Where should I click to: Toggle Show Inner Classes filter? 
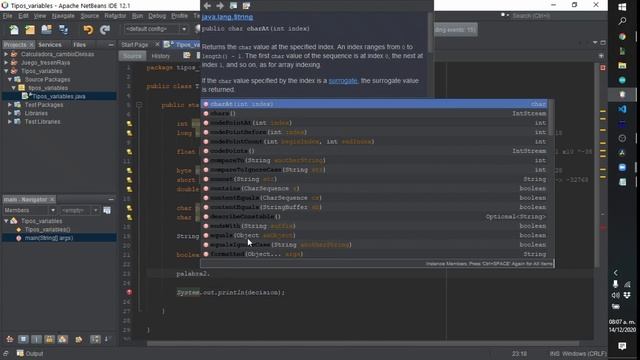(62, 339)
